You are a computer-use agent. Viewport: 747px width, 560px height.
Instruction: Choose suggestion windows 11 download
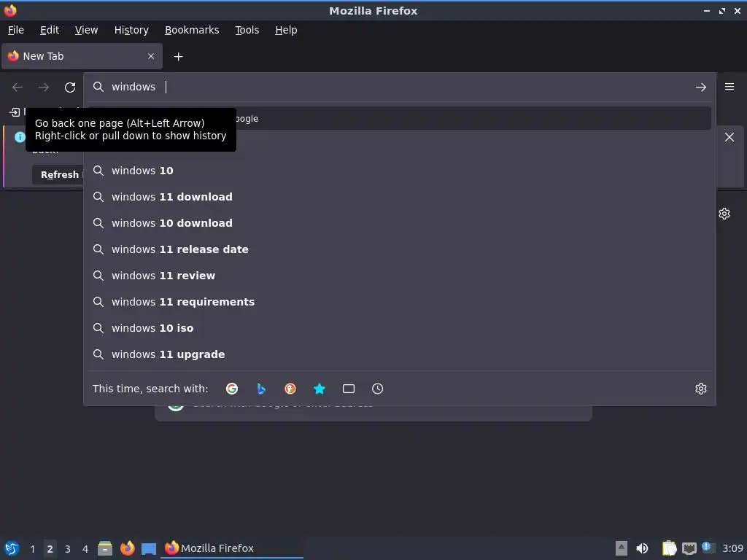tap(400, 197)
